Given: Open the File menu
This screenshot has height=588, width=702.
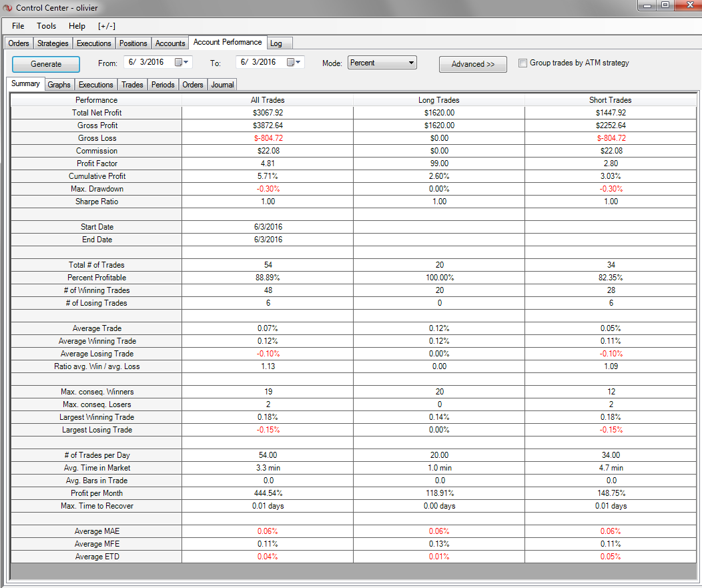Looking at the screenshot, I should click(x=18, y=26).
